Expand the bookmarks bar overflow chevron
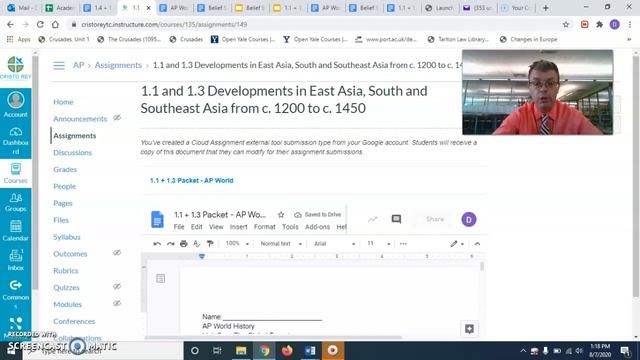Viewport: 640px width, 360px height. 629,40
